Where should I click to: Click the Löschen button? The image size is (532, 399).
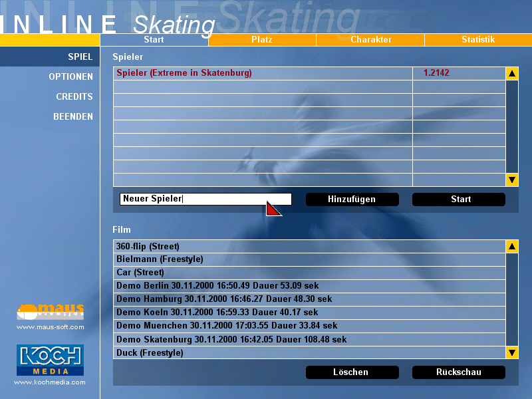[352, 372]
